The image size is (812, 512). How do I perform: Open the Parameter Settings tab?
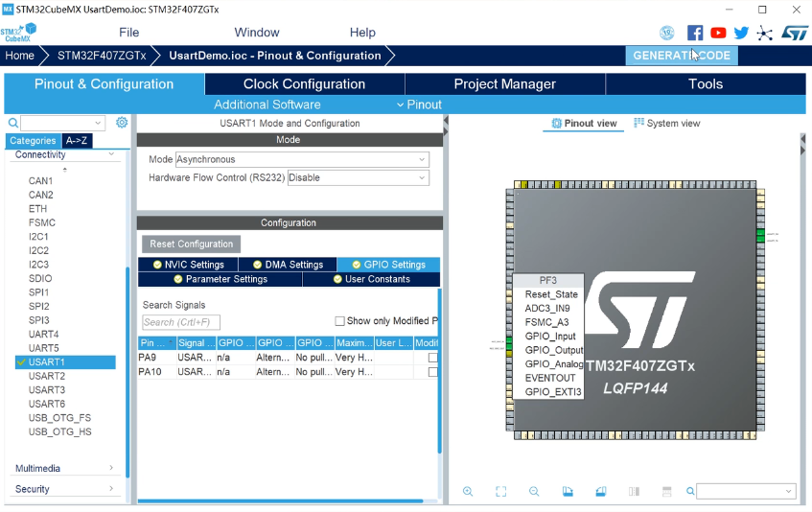coord(220,279)
